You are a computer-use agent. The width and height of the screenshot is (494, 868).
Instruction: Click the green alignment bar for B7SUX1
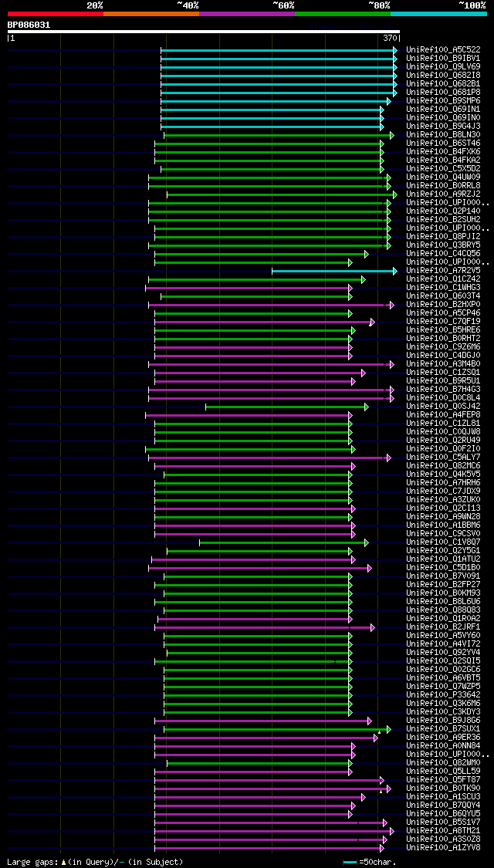coord(277,729)
